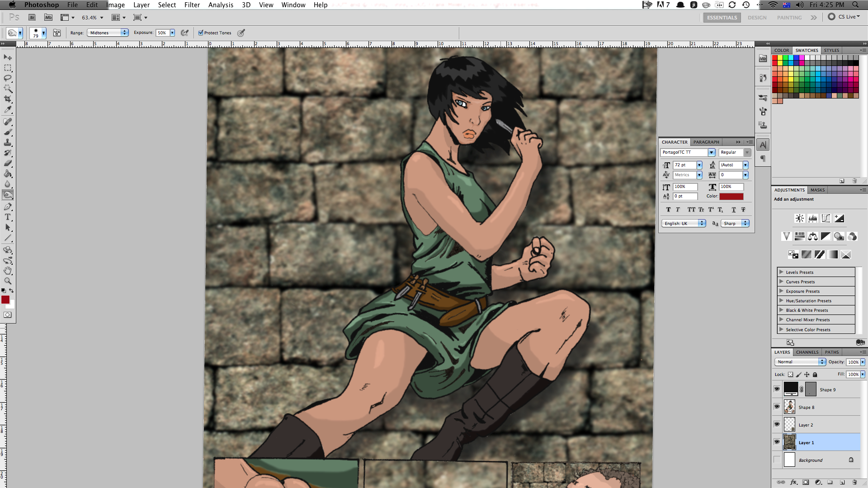868x488 pixels.
Task: Open the layer blend mode dropdown Normal
Action: pyautogui.click(x=800, y=362)
